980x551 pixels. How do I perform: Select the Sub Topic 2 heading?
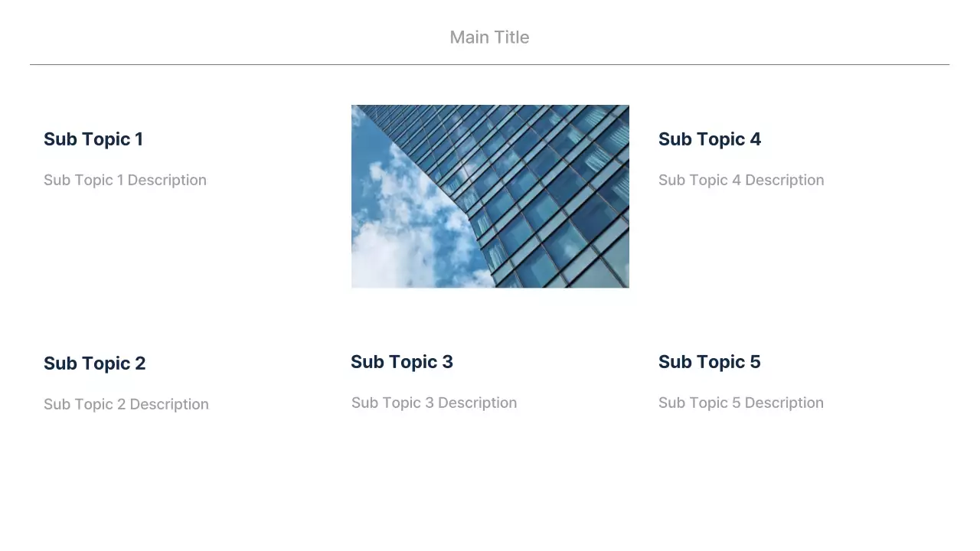94,364
